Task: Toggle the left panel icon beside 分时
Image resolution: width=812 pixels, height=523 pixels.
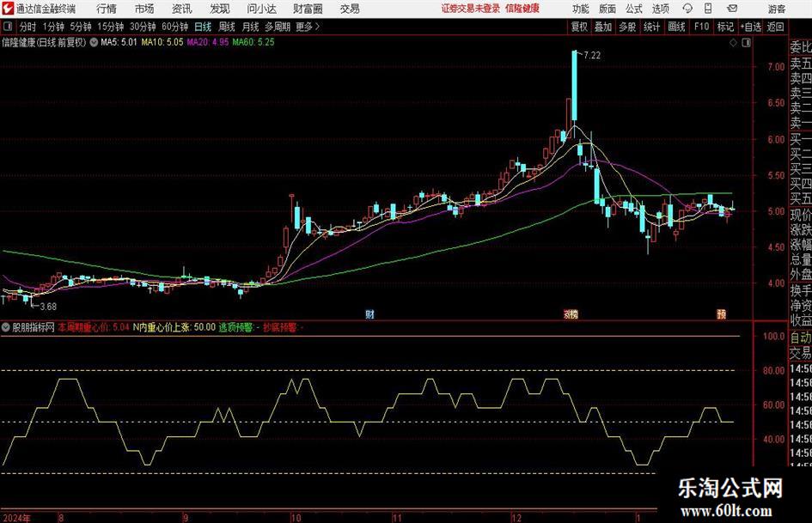Action: click(x=8, y=27)
